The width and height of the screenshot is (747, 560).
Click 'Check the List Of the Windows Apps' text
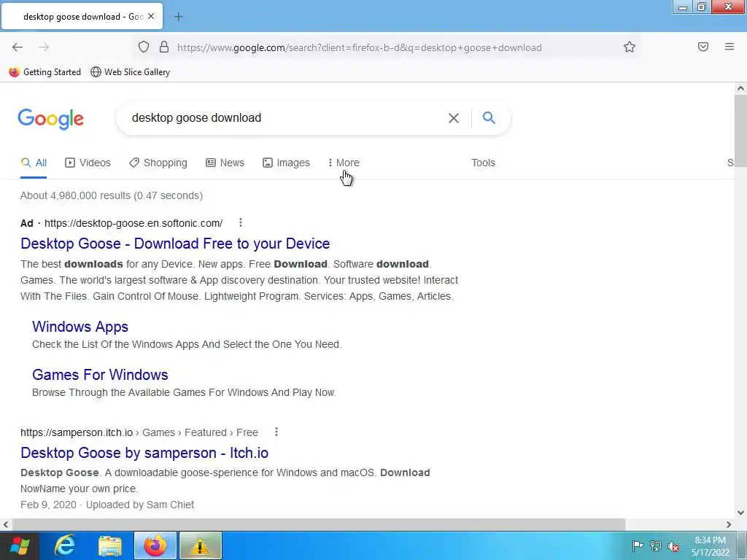pos(187,344)
